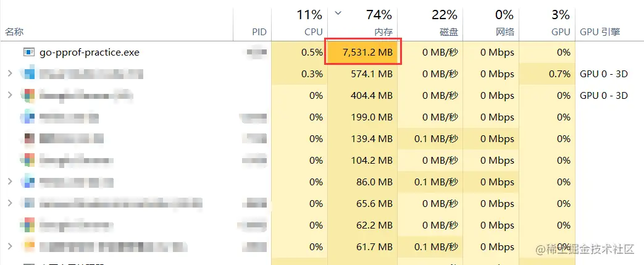
Task: Click the icon of the 199.0 MB process
Action: click(x=28, y=117)
